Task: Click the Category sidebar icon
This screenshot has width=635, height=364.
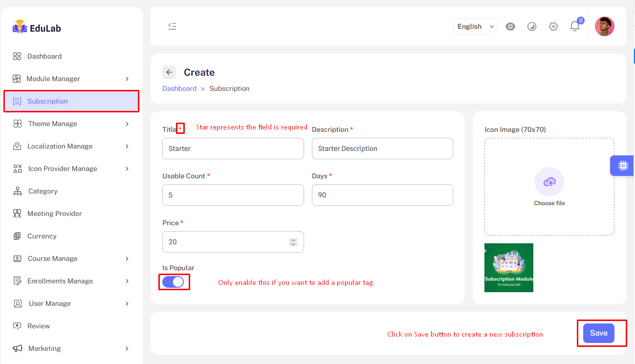Action: [16, 191]
